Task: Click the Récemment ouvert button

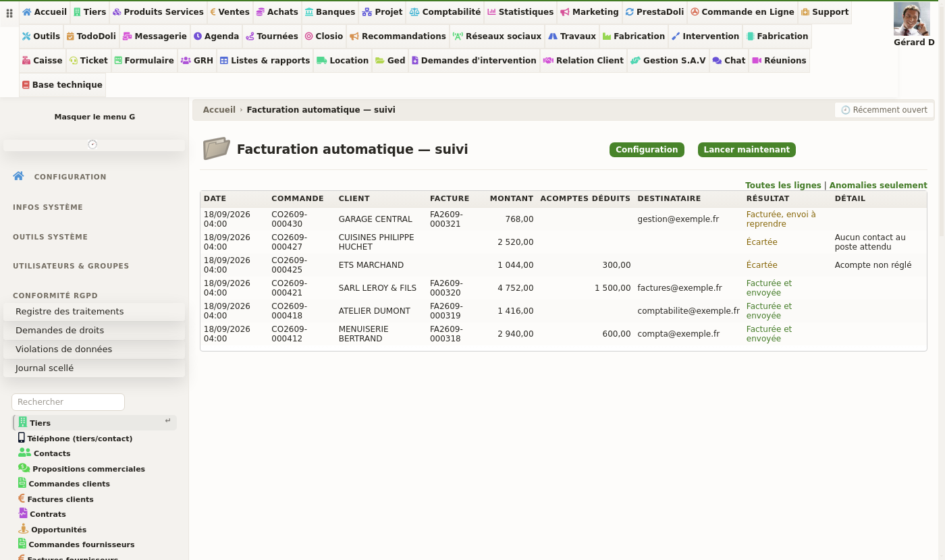Action: (884, 110)
